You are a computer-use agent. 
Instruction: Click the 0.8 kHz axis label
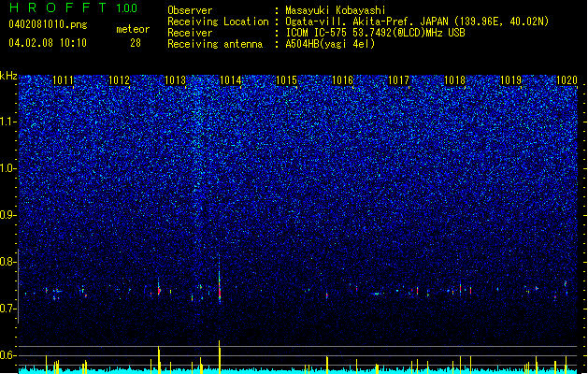8,262
